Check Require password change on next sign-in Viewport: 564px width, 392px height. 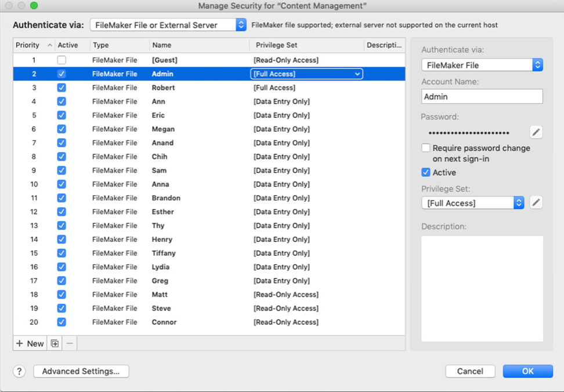point(426,148)
